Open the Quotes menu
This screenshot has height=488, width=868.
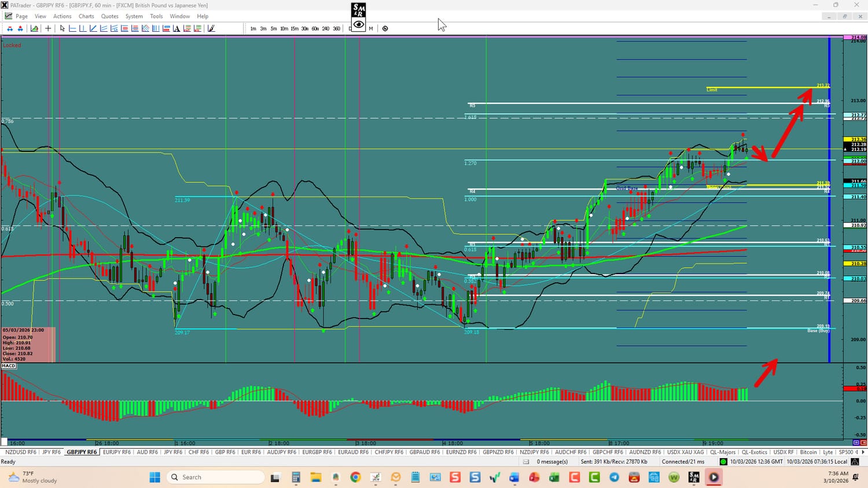[x=109, y=16]
